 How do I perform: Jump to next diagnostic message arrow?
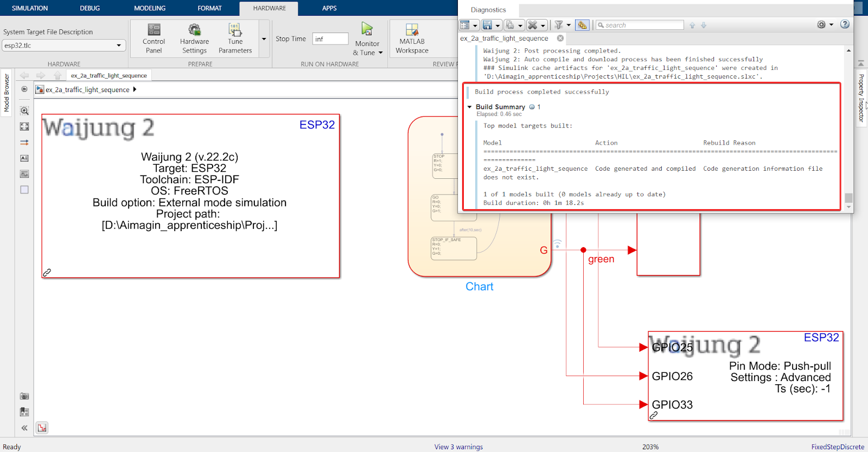tap(704, 25)
